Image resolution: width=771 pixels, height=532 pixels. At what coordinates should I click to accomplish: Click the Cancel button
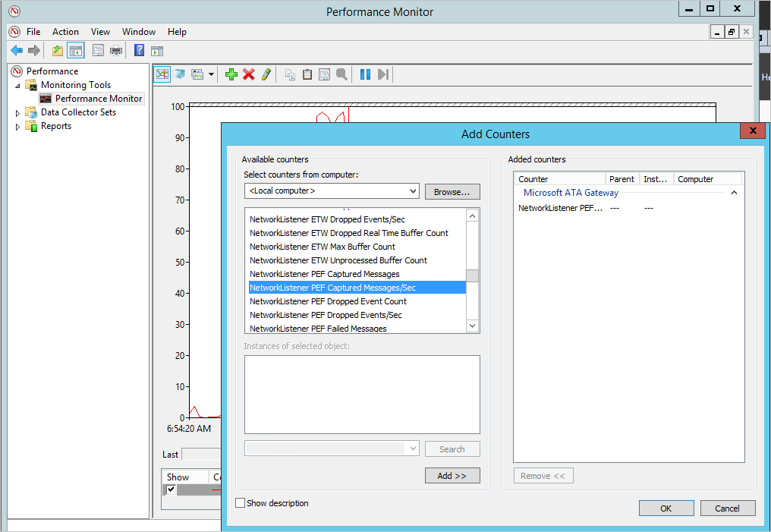727,508
